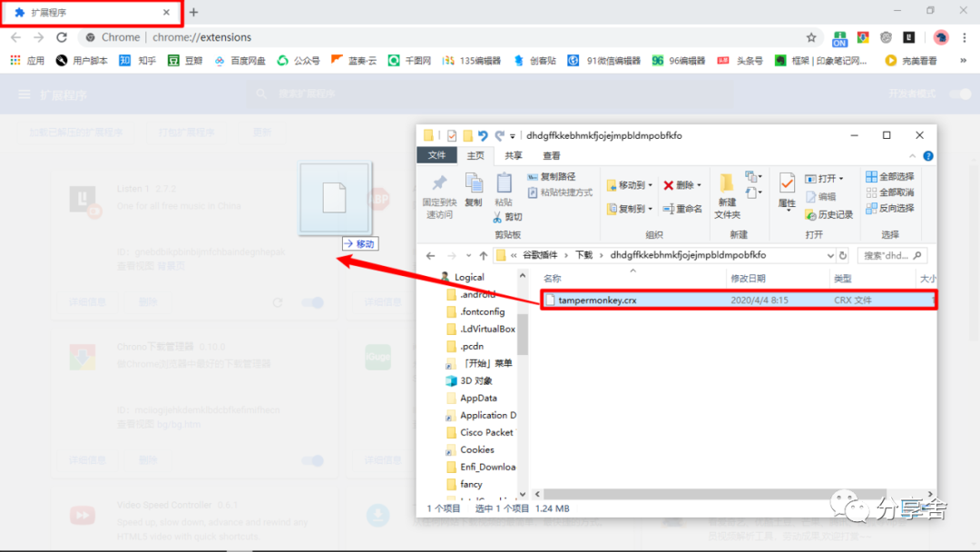The height and width of the screenshot is (552, 980).
Task: Select the 3D 对象 tree item
Action: pos(469,380)
